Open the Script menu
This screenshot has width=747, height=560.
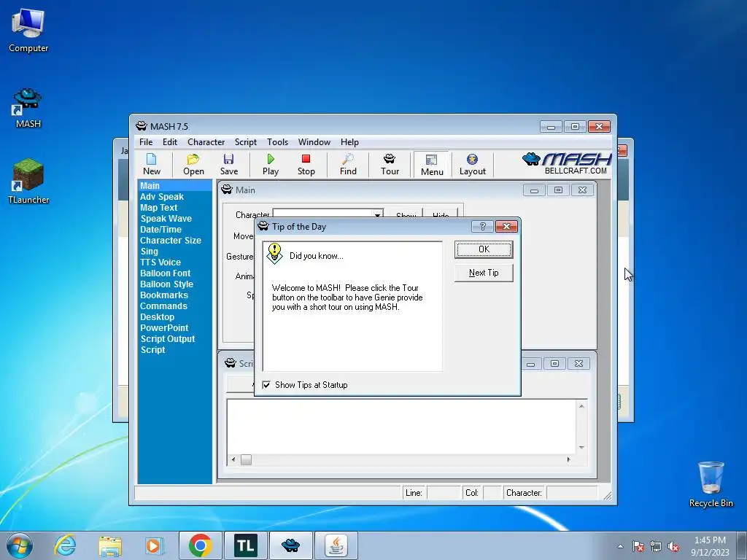(245, 142)
